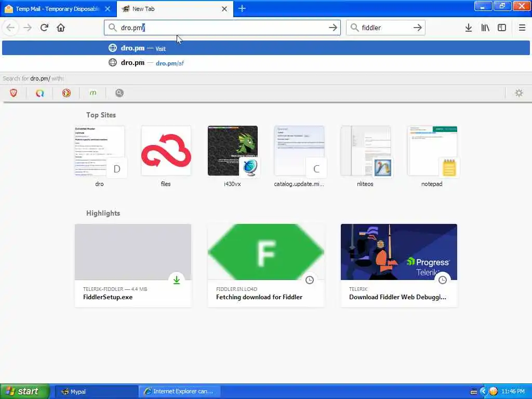Search with the gray magnifier engine icon

click(119, 93)
